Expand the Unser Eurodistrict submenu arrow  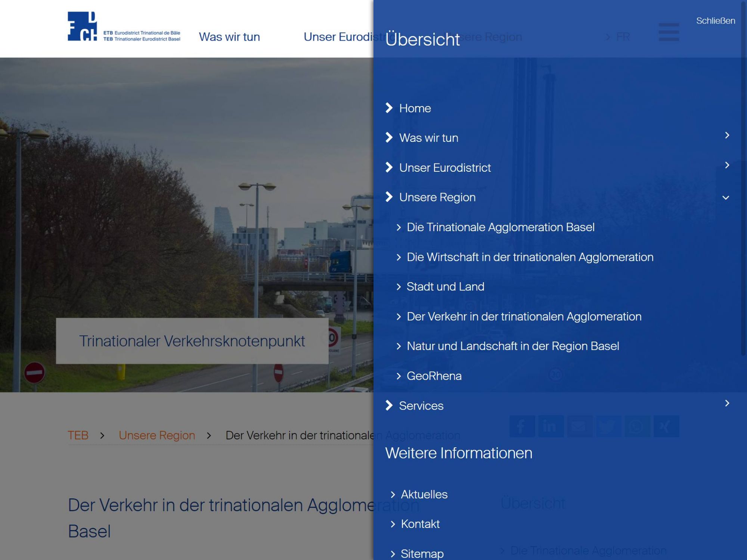tap(726, 165)
